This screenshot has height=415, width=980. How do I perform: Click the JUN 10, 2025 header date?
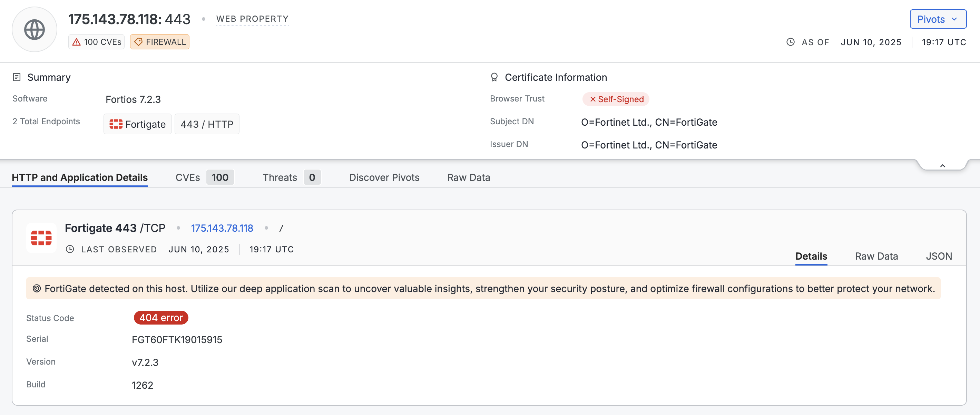(871, 42)
